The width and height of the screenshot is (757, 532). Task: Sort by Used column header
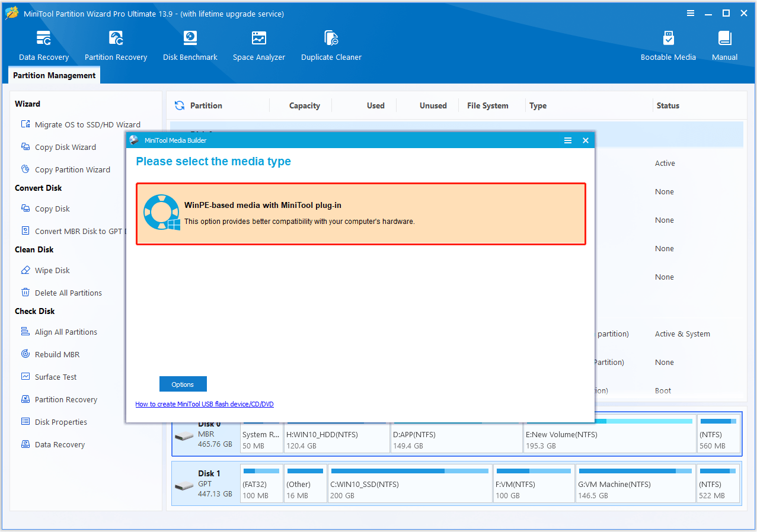[375, 105]
